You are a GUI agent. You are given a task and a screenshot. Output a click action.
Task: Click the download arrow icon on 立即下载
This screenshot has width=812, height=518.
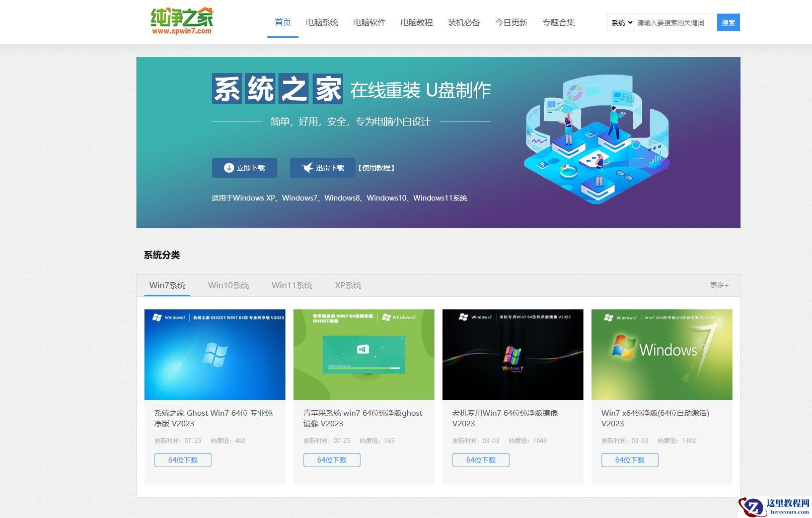(229, 167)
